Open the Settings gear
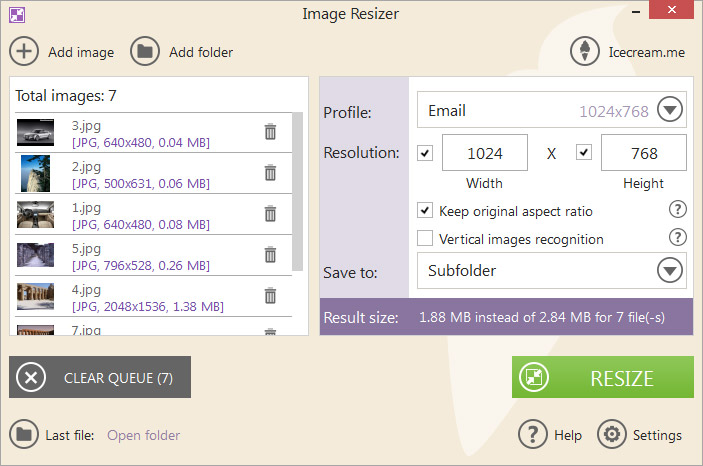This screenshot has width=703, height=466. pos(610,435)
